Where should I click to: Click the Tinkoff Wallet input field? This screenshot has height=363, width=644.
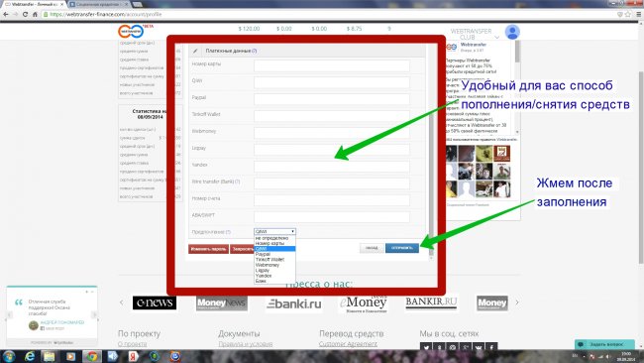point(332,116)
